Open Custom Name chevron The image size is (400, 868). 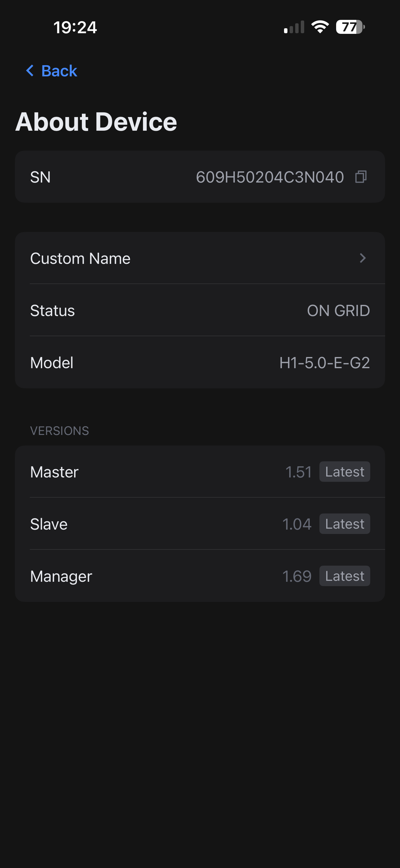pos(362,258)
